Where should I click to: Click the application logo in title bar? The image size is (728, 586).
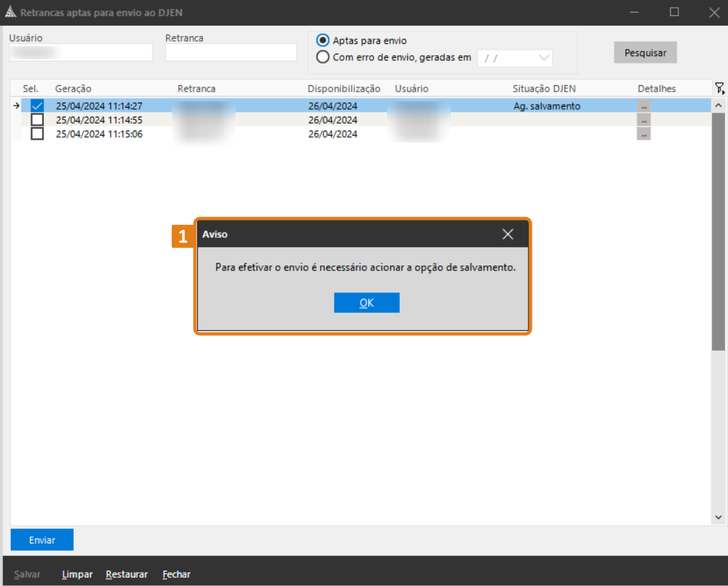10,13
